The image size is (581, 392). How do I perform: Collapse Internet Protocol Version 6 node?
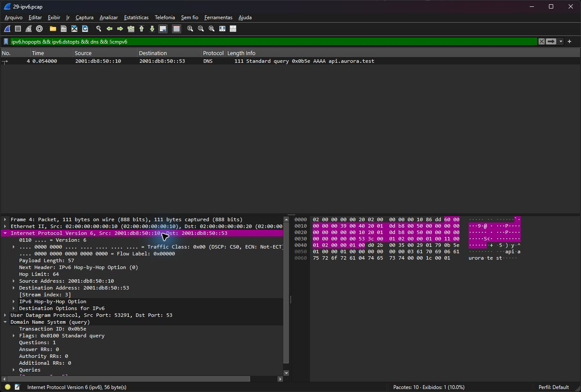tap(5, 233)
